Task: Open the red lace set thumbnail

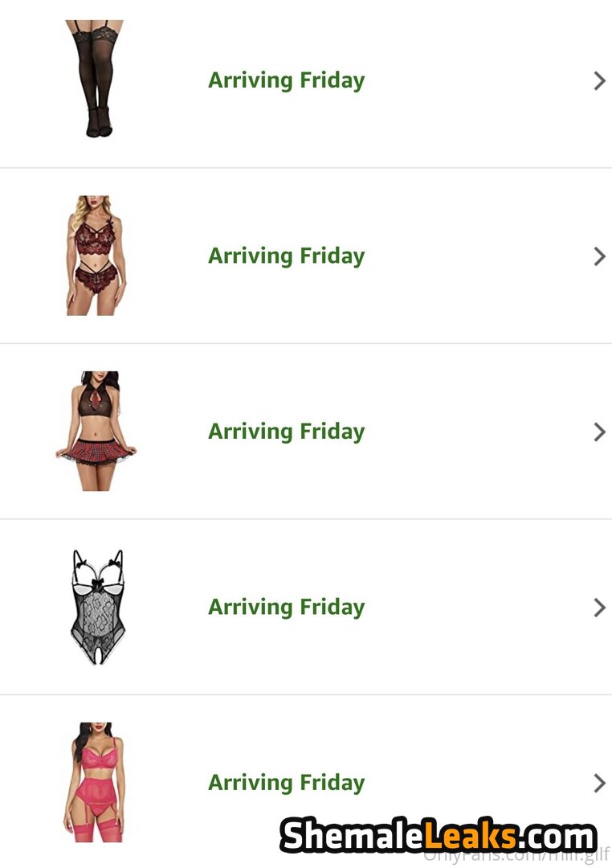Action: point(96,256)
